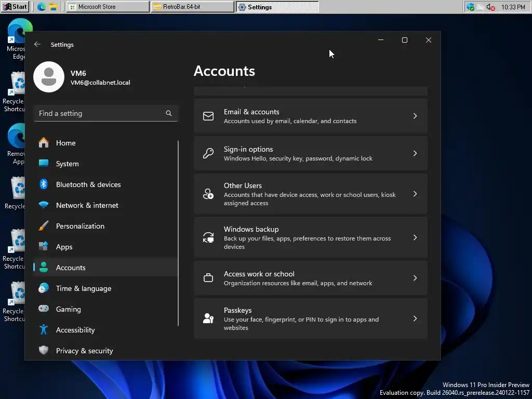Viewport: 532px width, 399px height.
Task: Open Sign-in options
Action: click(311, 153)
